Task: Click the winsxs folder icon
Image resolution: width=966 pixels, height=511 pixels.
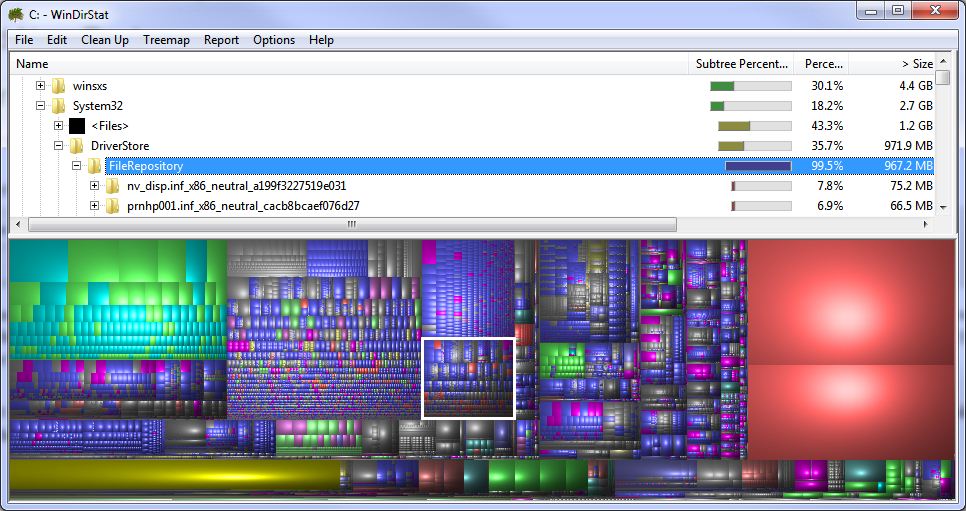Action: pyautogui.click(x=59, y=86)
